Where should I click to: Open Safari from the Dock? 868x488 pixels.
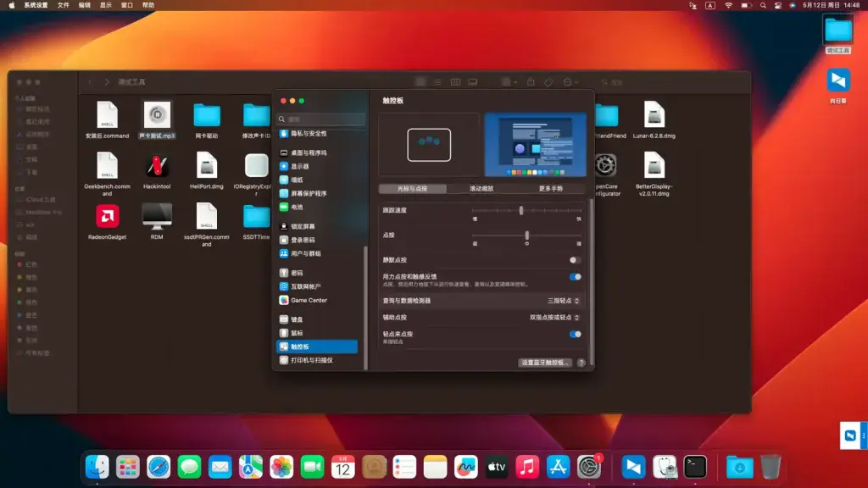point(159,467)
